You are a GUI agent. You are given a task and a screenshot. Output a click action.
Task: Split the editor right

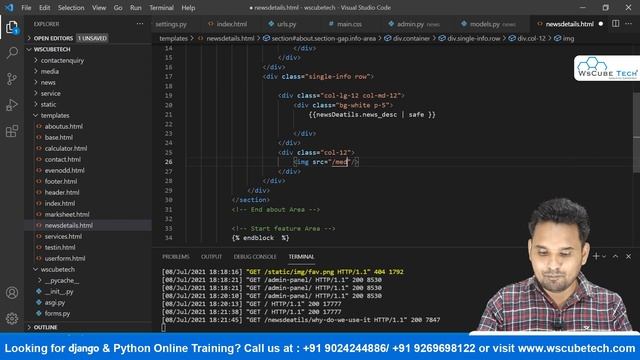(616, 24)
